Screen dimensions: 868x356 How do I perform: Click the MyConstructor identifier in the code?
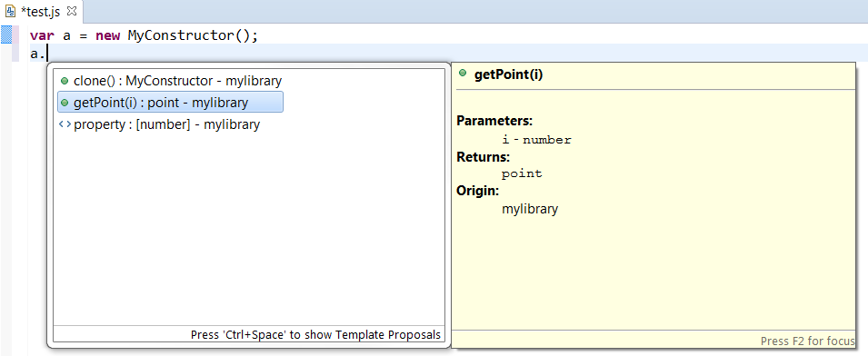[182, 35]
